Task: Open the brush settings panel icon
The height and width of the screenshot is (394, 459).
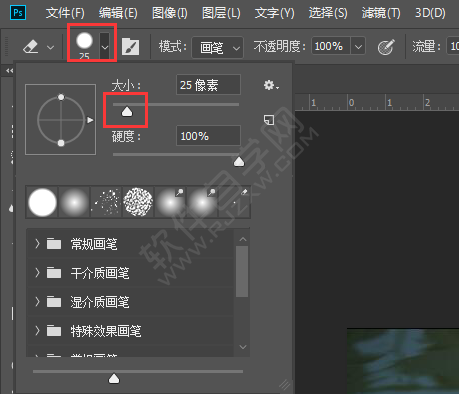Action: (130, 47)
